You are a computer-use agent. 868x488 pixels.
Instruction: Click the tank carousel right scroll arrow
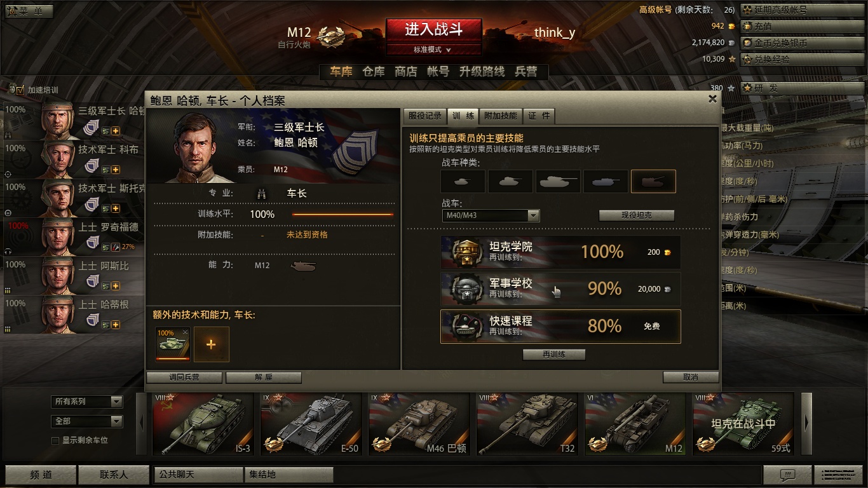(x=806, y=423)
